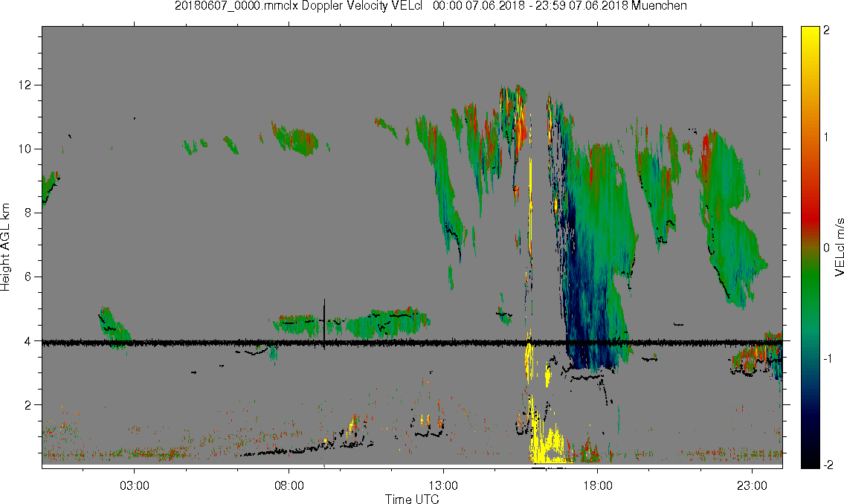Click the 'Time UTC' axis title
This screenshot has height=504, width=844.
[412, 499]
